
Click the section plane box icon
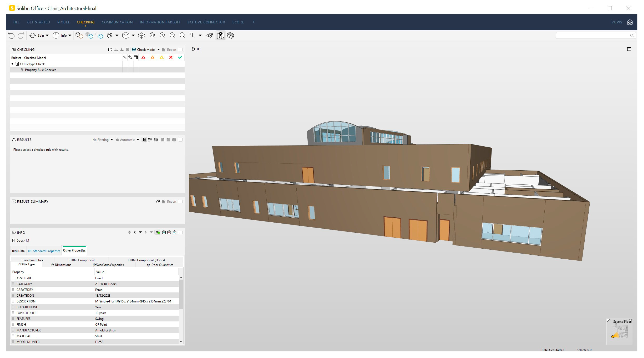pyautogui.click(x=141, y=35)
